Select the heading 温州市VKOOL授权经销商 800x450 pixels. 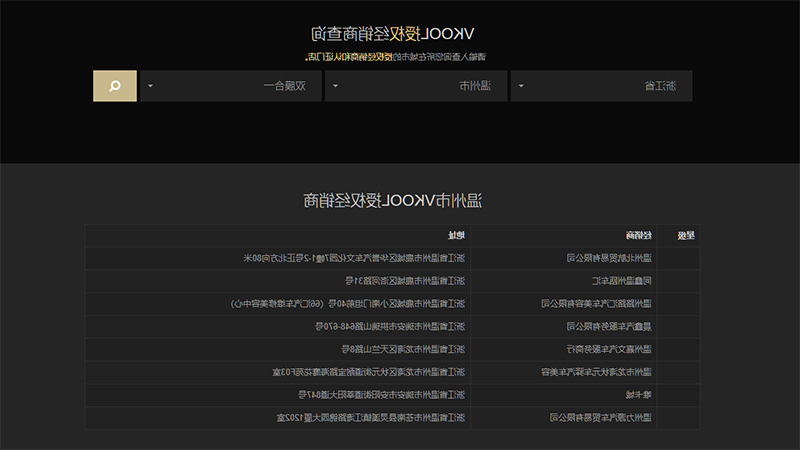point(392,201)
